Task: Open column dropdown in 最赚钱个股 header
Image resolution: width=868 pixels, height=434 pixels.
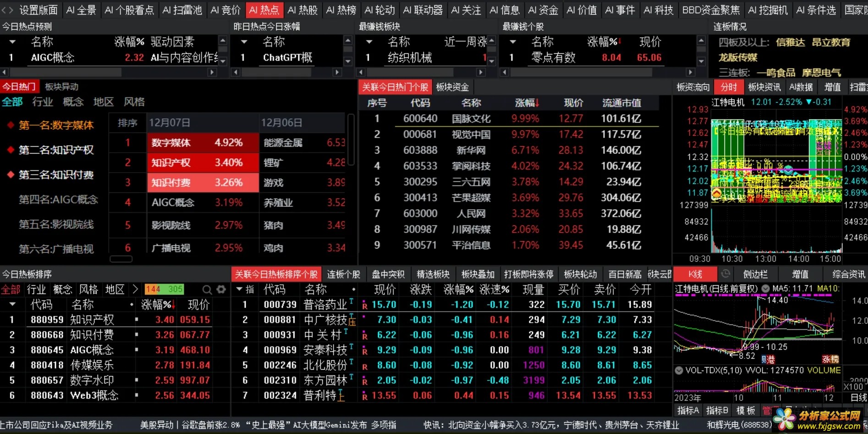Action: coord(513,42)
